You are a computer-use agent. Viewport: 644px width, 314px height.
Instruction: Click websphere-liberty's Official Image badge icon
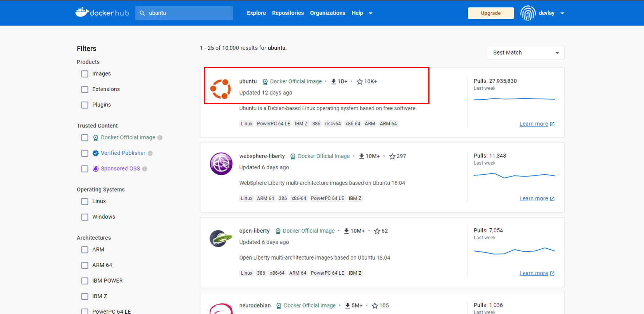pyautogui.click(x=293, y=156)
